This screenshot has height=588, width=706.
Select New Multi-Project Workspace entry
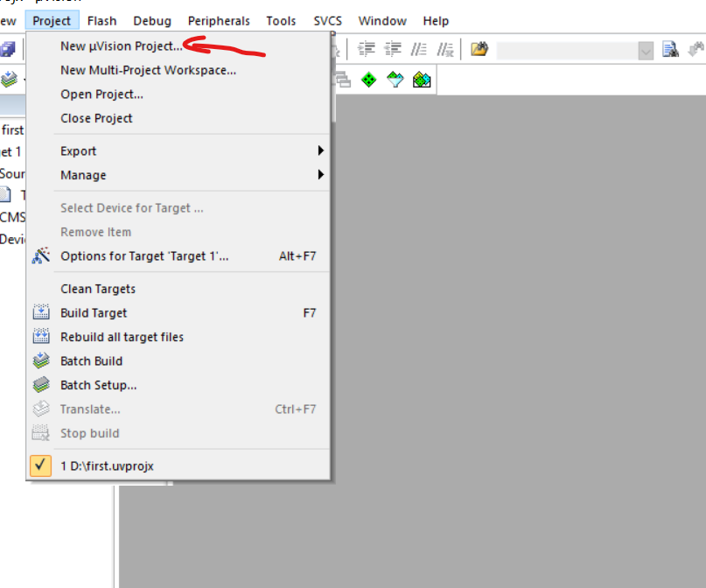pyautogui.click(x=178, y=70)
